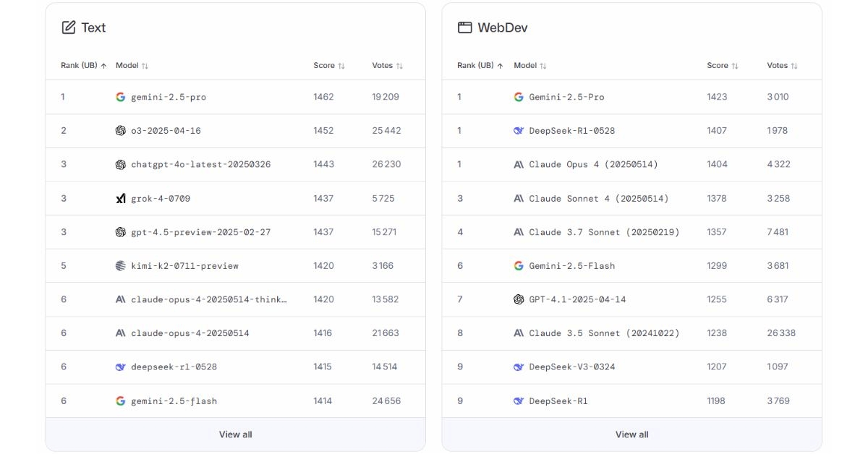
Task: Click votes value 25 442 for o3
Action: [386, 131]
